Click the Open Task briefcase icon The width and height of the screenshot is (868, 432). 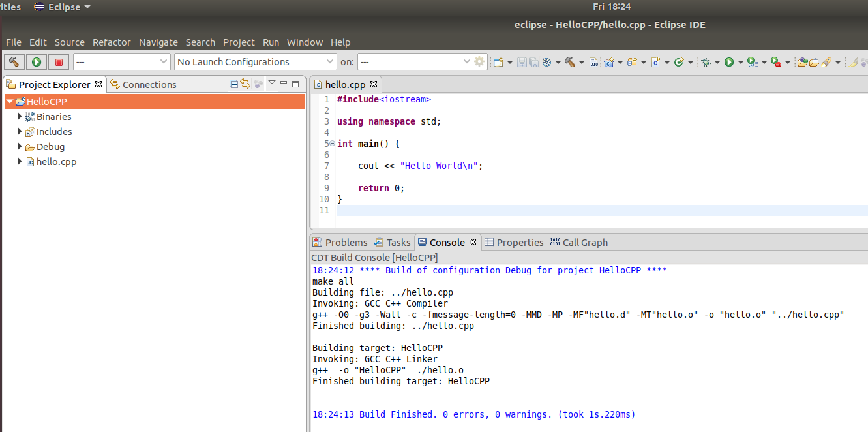[814, 63]
